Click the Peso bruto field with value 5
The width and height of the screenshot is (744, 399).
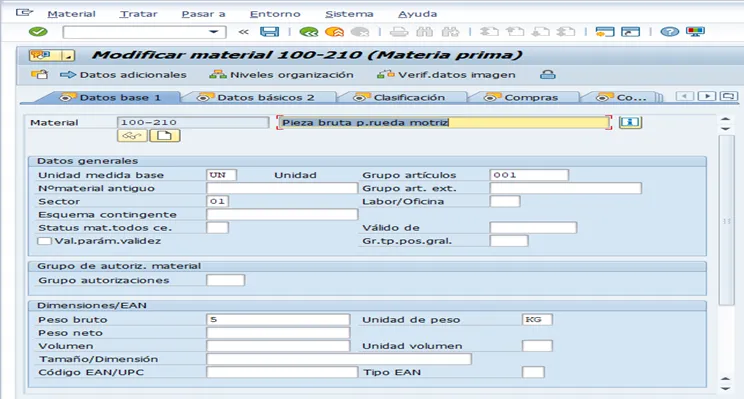coord(278,319)
